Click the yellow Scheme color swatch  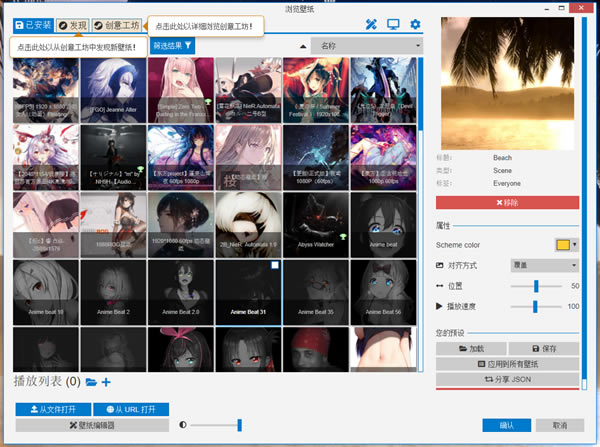point(563,245)
